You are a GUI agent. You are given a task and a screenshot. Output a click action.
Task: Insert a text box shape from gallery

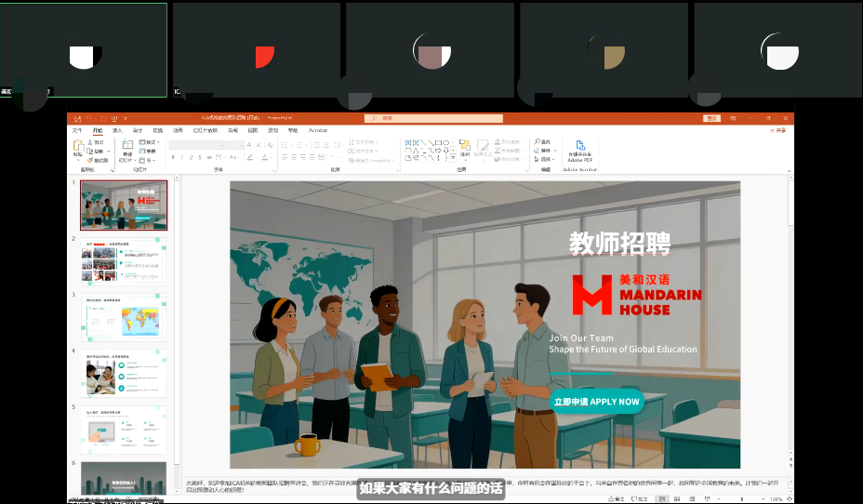408,142
